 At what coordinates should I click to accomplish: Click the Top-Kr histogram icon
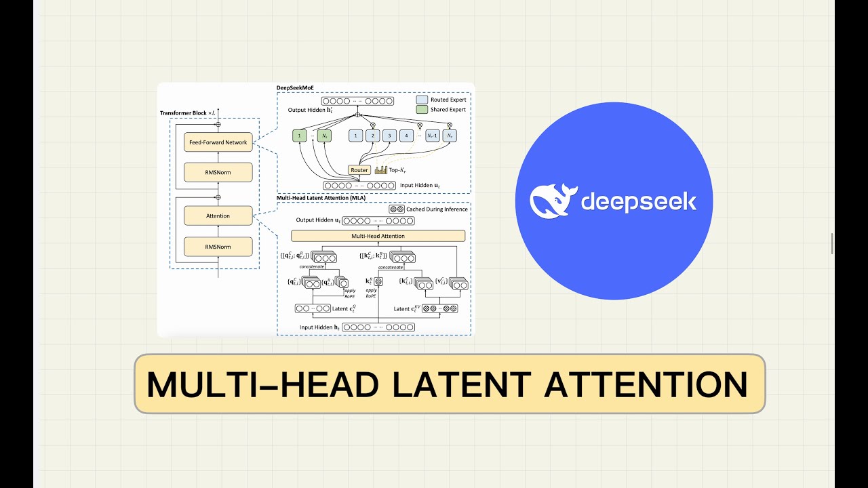(380, 170)
